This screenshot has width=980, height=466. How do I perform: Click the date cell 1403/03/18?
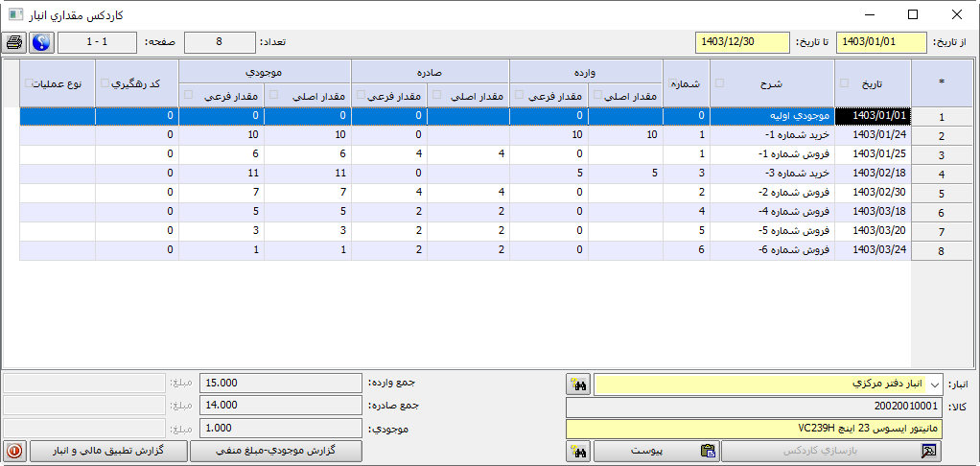(x=873, y=213)
